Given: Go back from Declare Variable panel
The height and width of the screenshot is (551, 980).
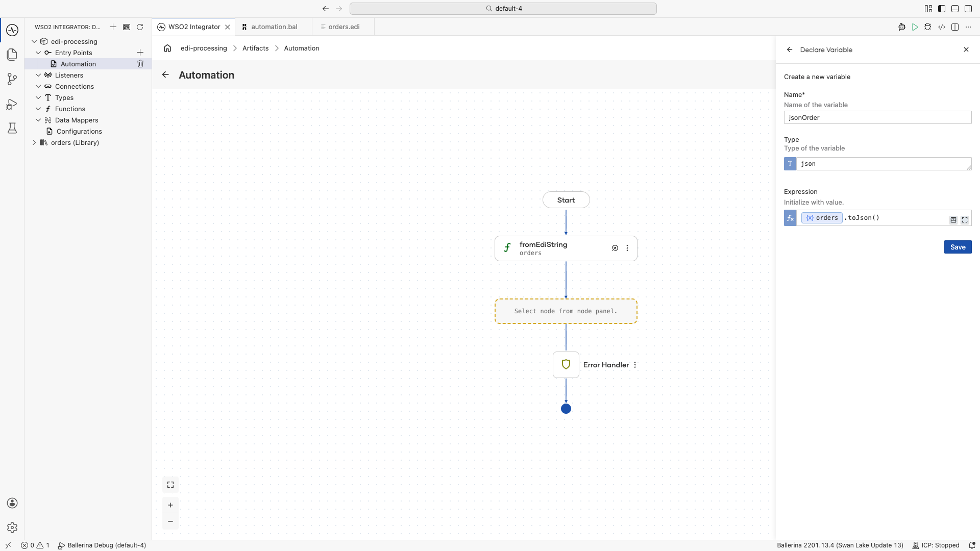Looking at the screenshot, I should (790, 49).
